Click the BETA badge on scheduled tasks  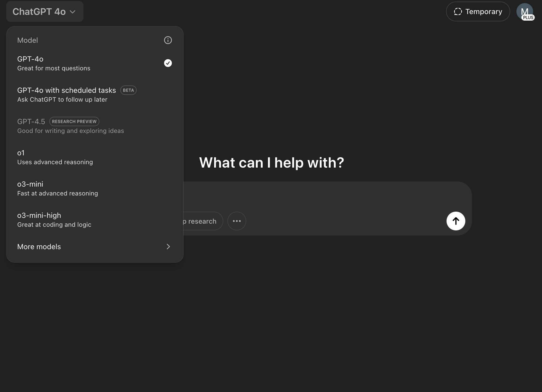coord(128,90)
